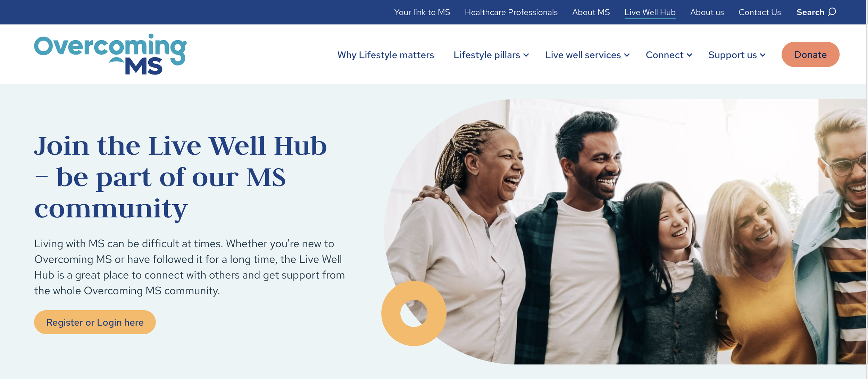868x379 pixels.
Task: Go to Your link to MS
Action: coord(422,12)
